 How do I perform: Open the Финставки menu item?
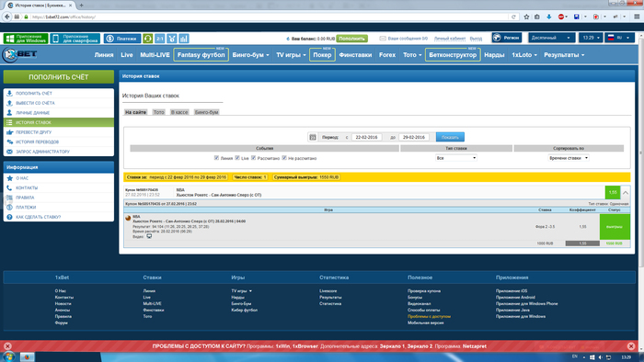[x=355, y=55]
